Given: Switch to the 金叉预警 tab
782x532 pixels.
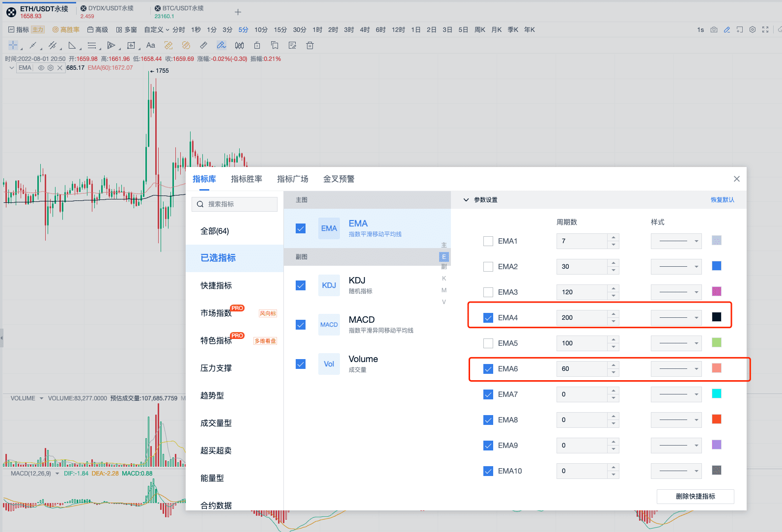Looking at the screenshot, I should [339, 179].
